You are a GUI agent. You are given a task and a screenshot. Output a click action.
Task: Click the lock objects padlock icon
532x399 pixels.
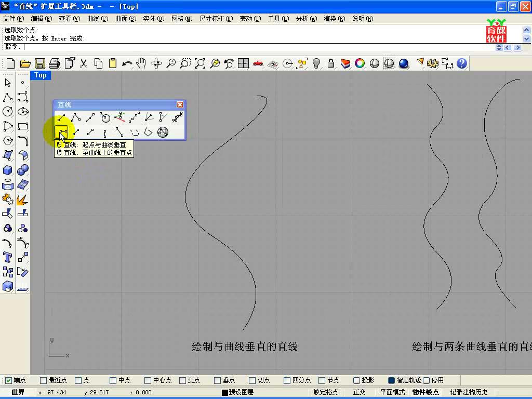(331, 63)
